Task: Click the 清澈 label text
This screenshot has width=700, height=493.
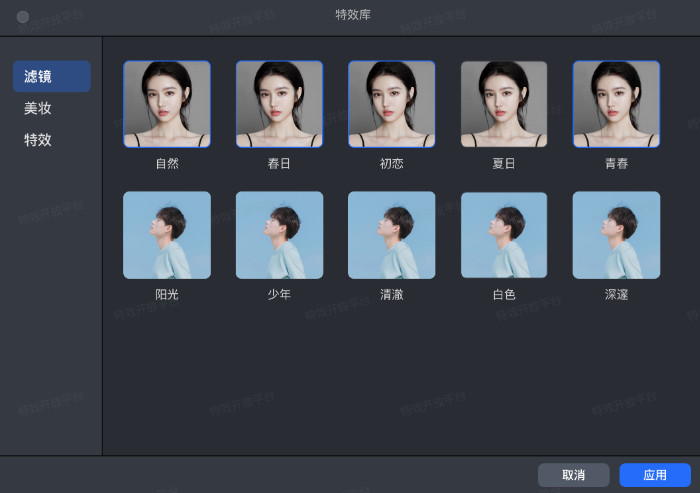Action: pos(392,294)
